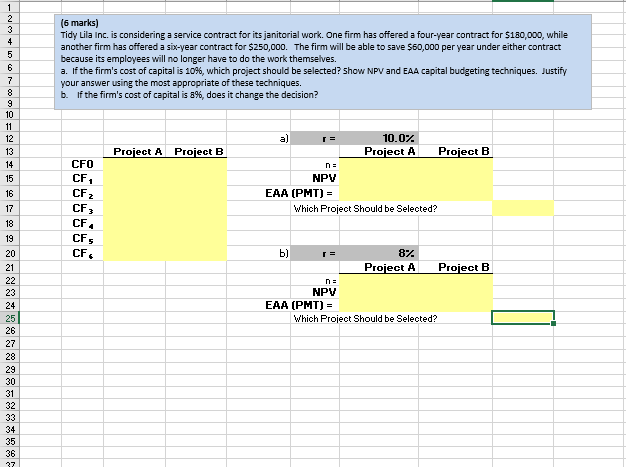The width and height of the screenshot is (626, 467).
Task: Click the CF4 label cell
Action: pos(82,224)
